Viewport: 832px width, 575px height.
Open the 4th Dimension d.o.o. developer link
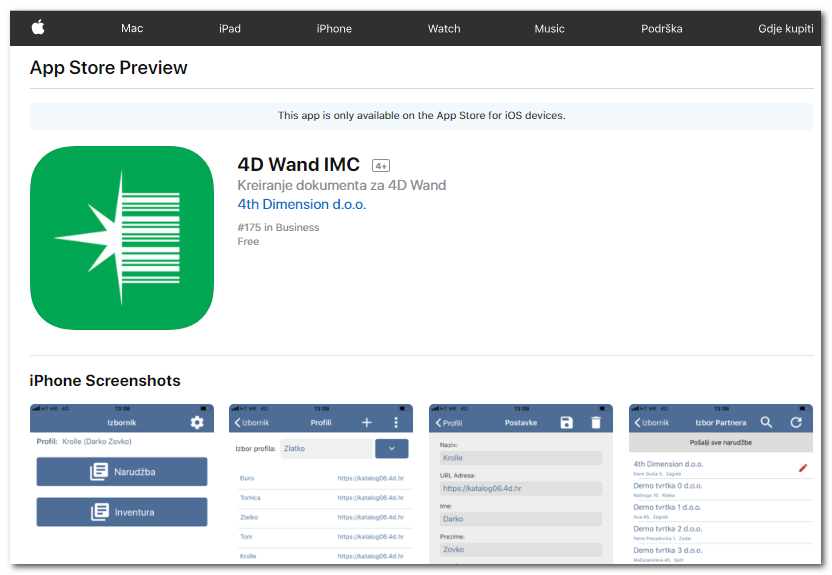coord(301,204)
